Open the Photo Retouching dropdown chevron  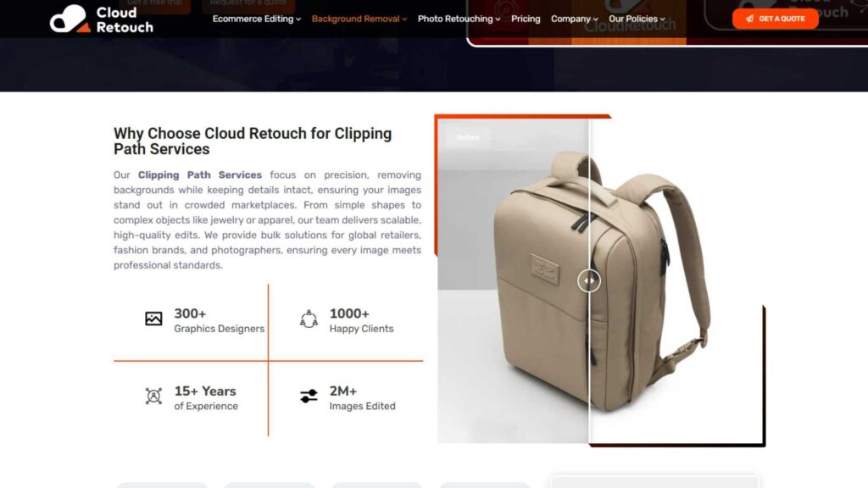[498, 19]
